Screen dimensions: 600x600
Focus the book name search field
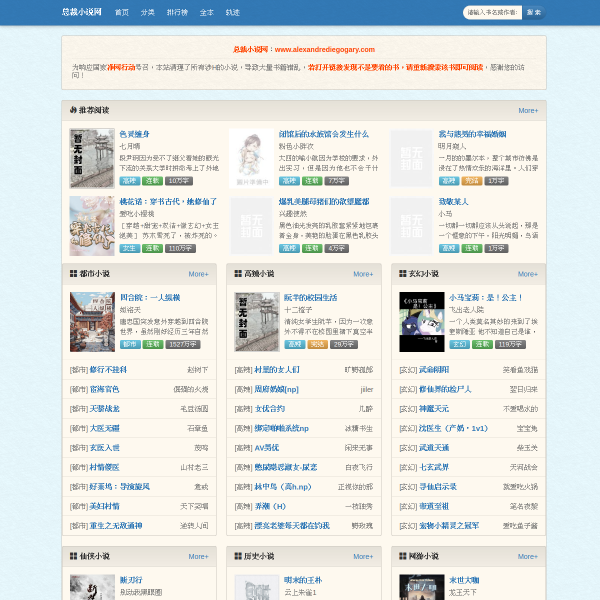point(492,13)
